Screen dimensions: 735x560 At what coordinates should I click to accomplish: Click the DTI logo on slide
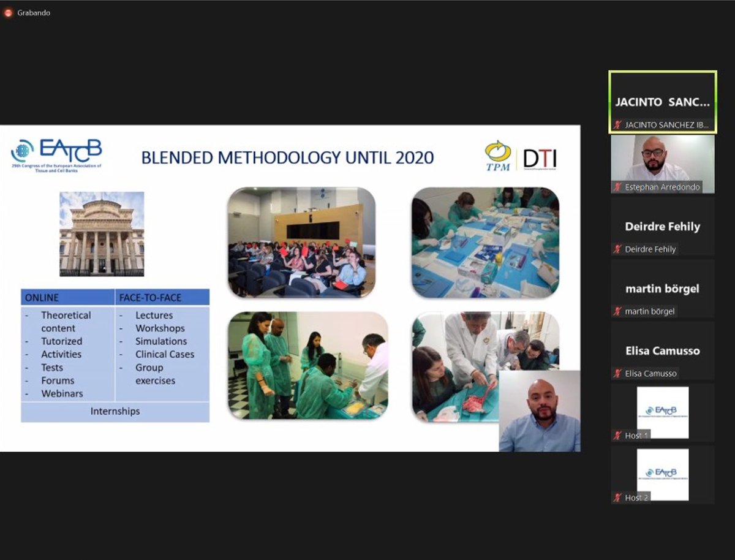coord(540,159)
